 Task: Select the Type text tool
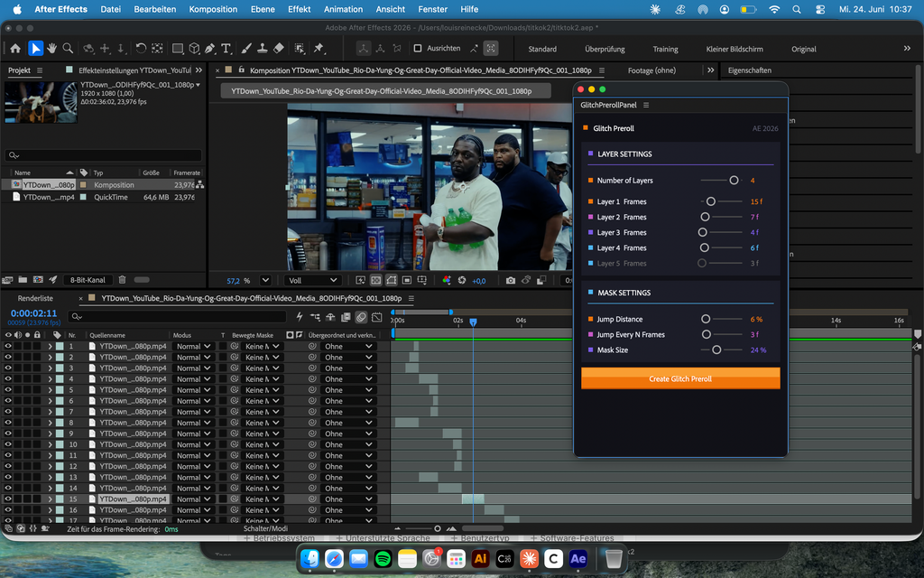point(226,49)
